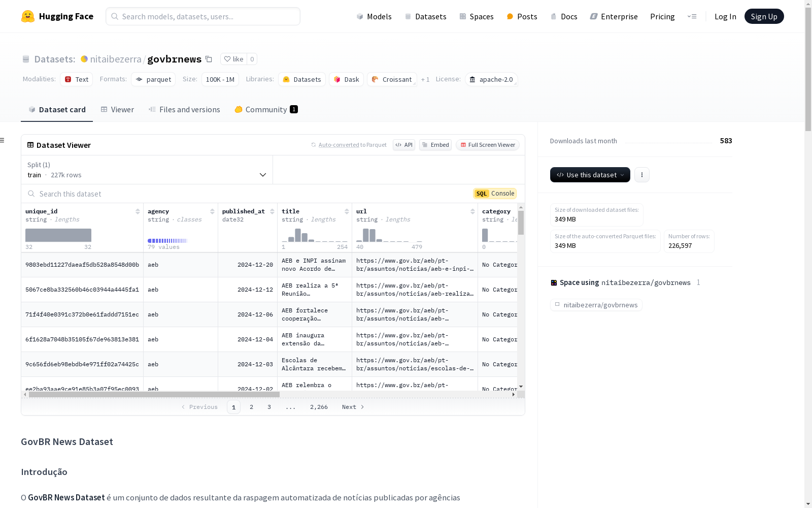Screen dimensions: 812x508
Task: Click the search magnifier icon in header
Action: 115,16
